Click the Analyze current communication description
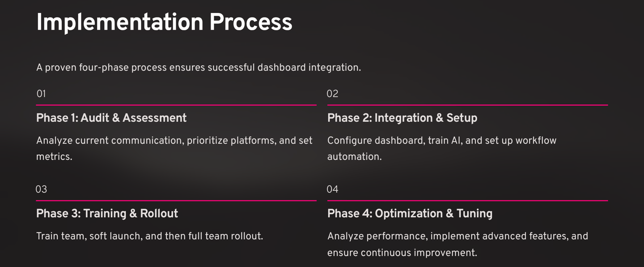This screenshot has height=267, width=644. 174,141
